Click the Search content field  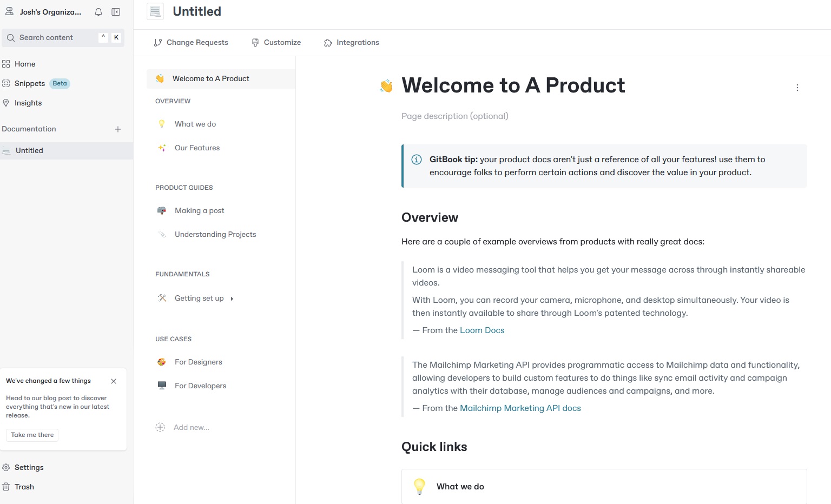[63, 37]
